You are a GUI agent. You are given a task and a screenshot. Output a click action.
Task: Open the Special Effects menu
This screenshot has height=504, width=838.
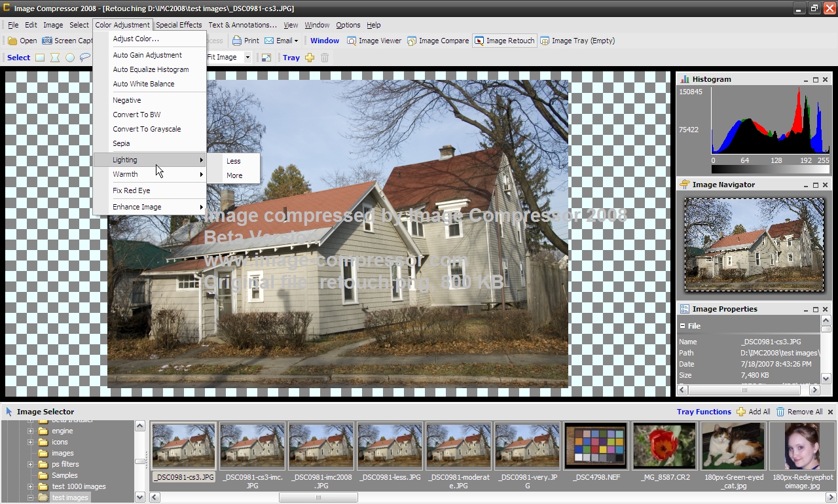[x=179, y=25]
